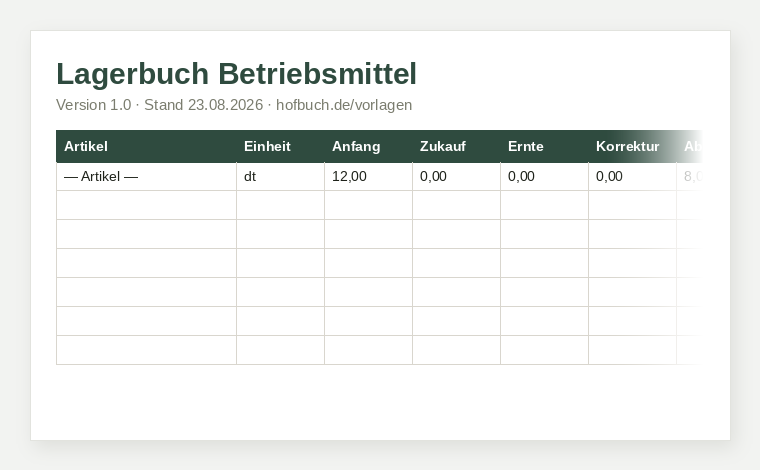Click the empty Anfang cell in last row

368,350
